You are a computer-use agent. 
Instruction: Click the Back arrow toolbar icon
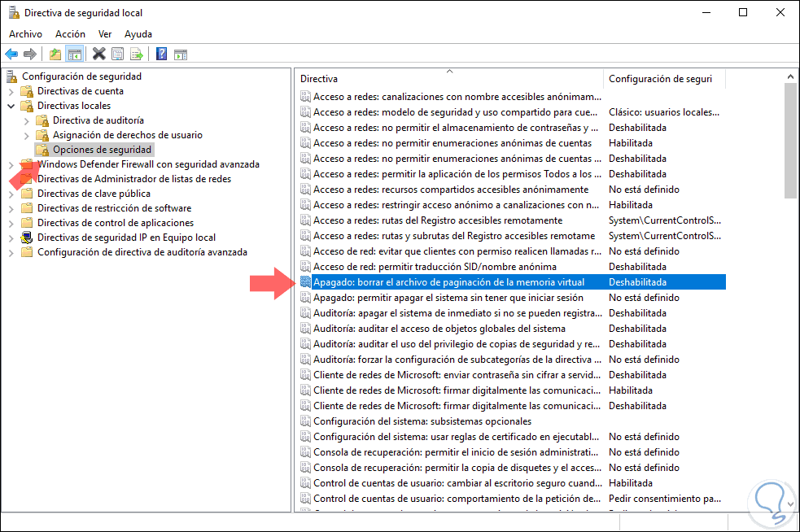point(11,54)
